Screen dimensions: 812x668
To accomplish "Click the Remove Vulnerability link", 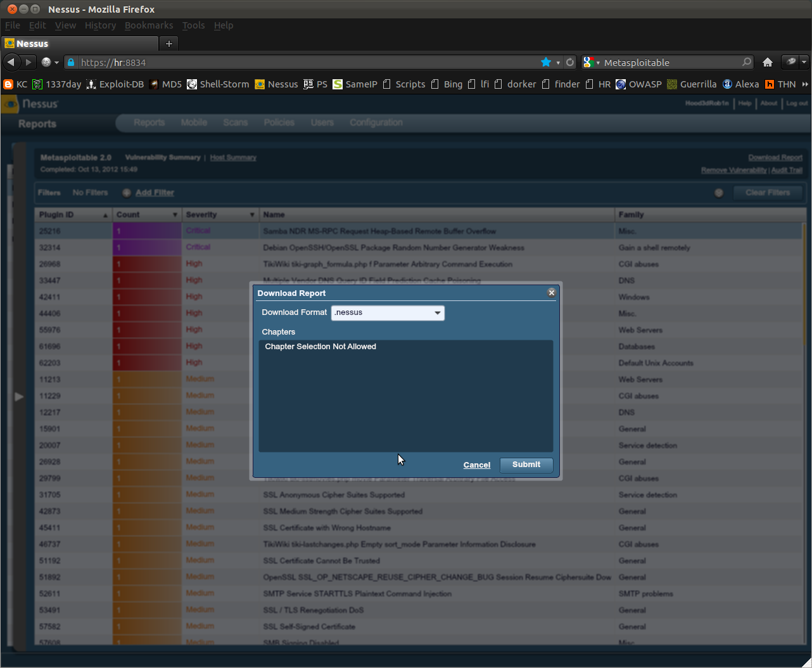I will click(733, 170).
